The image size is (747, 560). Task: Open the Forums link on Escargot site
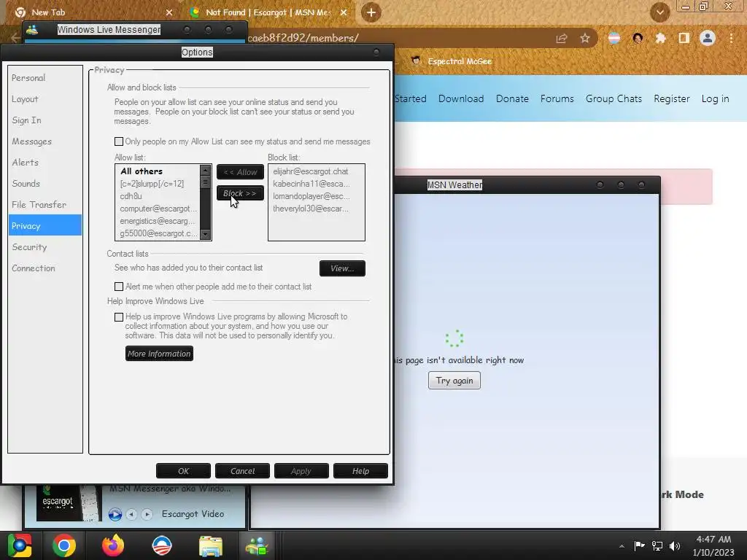[x=557, y=98]
